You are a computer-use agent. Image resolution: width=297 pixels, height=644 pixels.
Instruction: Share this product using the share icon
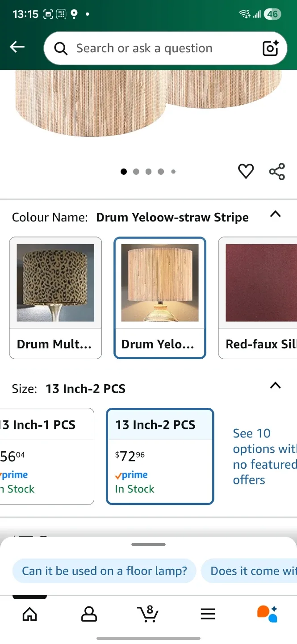277,171
